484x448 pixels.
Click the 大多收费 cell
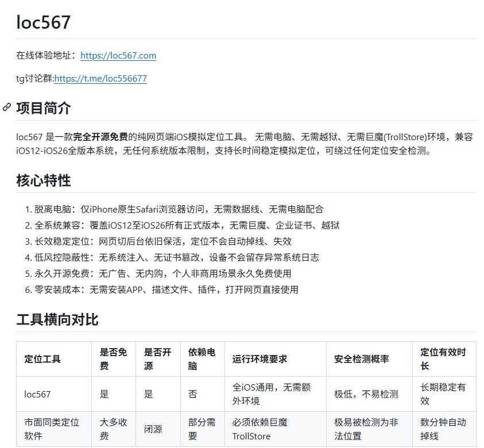114,429
